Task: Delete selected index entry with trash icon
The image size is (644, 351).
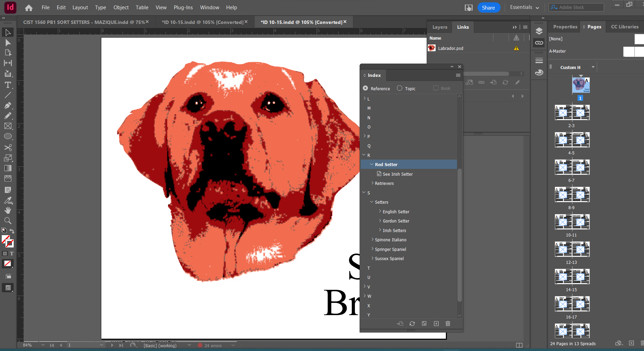Action: (448, 324)
